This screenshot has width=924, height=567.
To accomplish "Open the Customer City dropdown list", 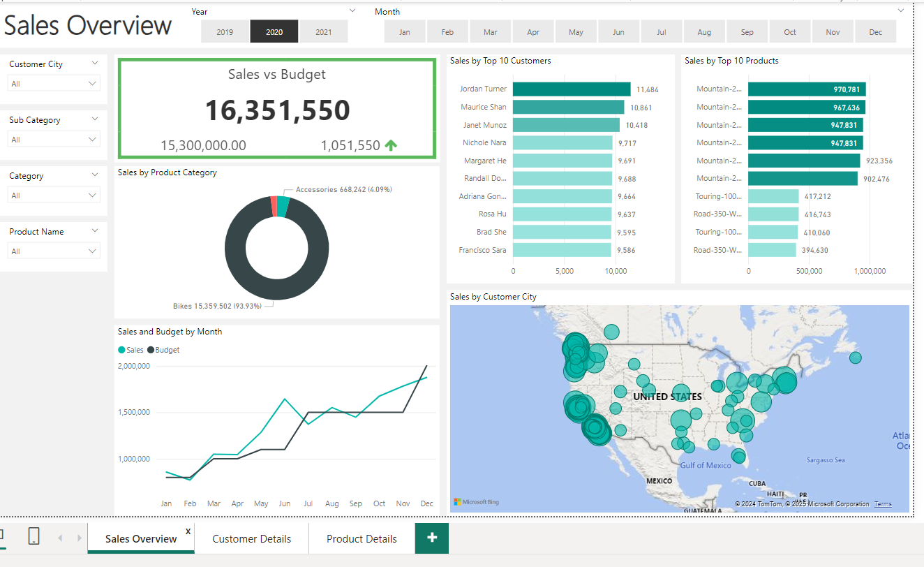I will coord(54,84).
